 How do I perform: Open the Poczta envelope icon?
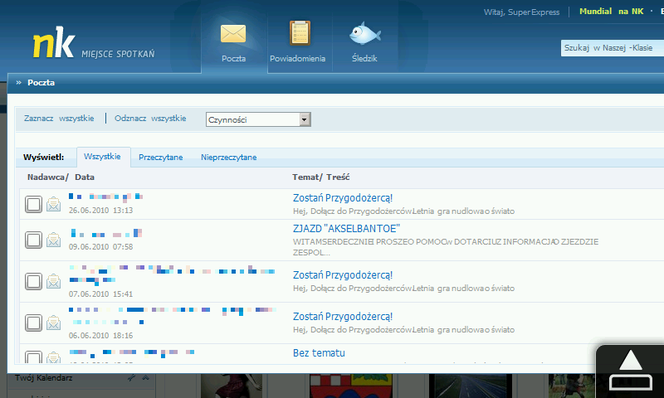[x=233, y=33]
